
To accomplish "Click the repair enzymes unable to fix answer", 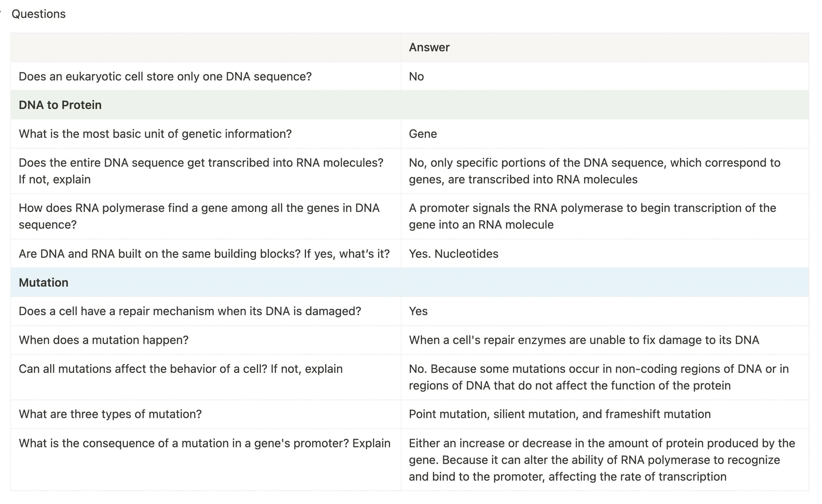I will point(584,340).
